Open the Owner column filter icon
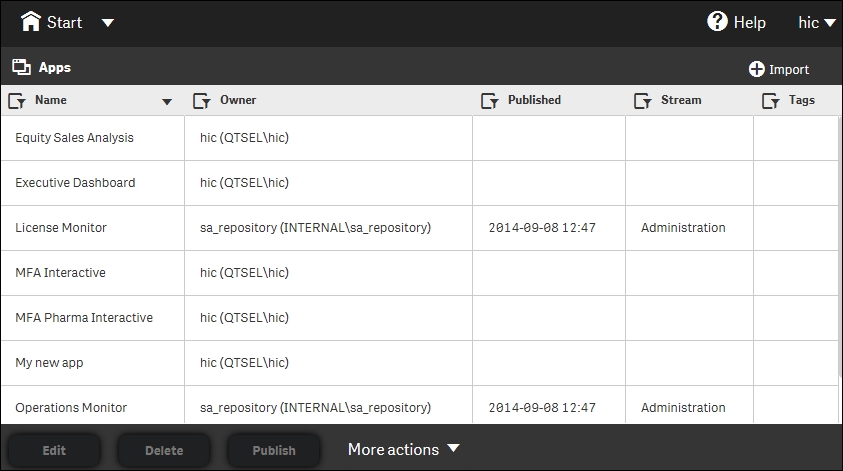 coord(202,101)
